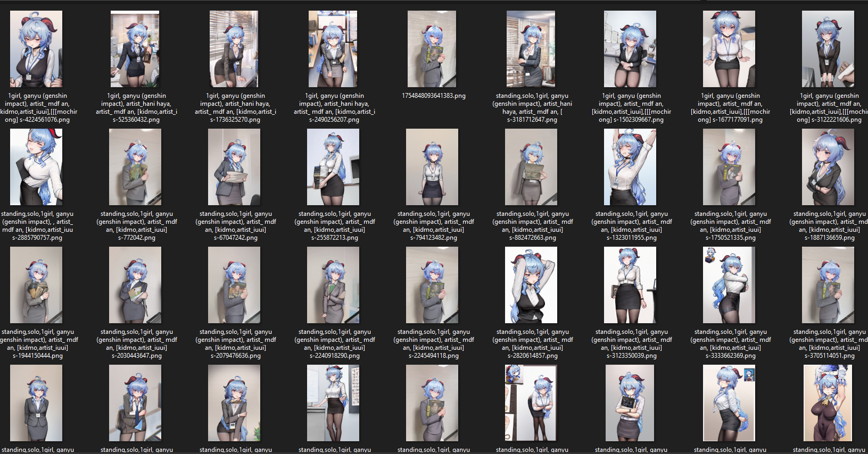
Task: Select thumbnail of file s-1502309667.png
Action: coord(630,49)
